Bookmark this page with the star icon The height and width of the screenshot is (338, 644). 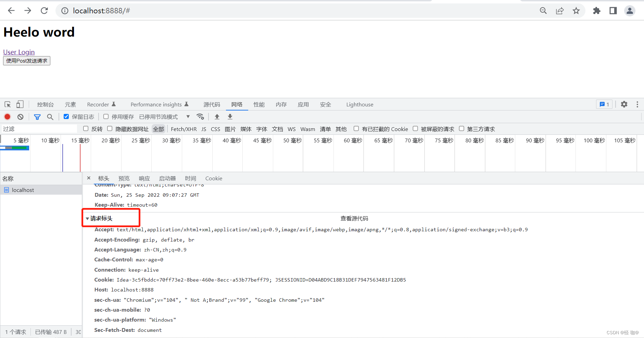[576, 11]
